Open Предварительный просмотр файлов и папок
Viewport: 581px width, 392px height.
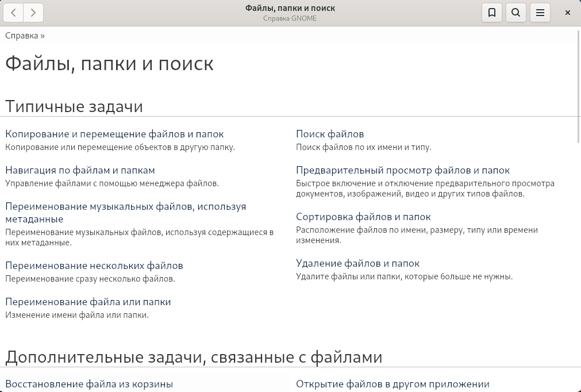pos(402,170)
